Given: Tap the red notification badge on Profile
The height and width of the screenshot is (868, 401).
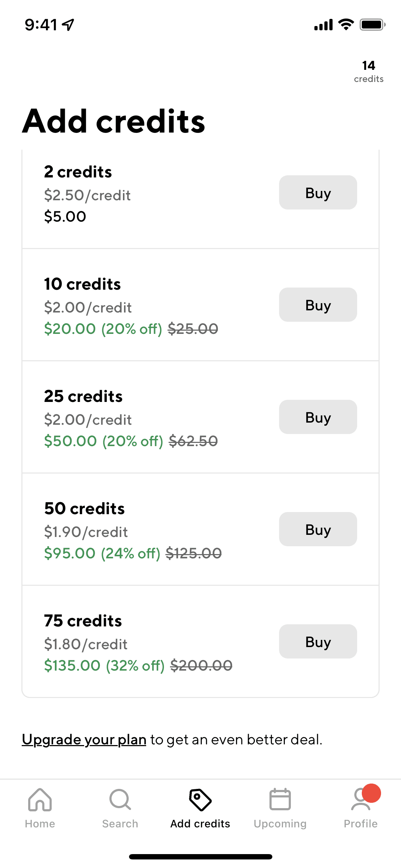Looking at the screenshot, I should pyautogui.click(x=371, y=793).
